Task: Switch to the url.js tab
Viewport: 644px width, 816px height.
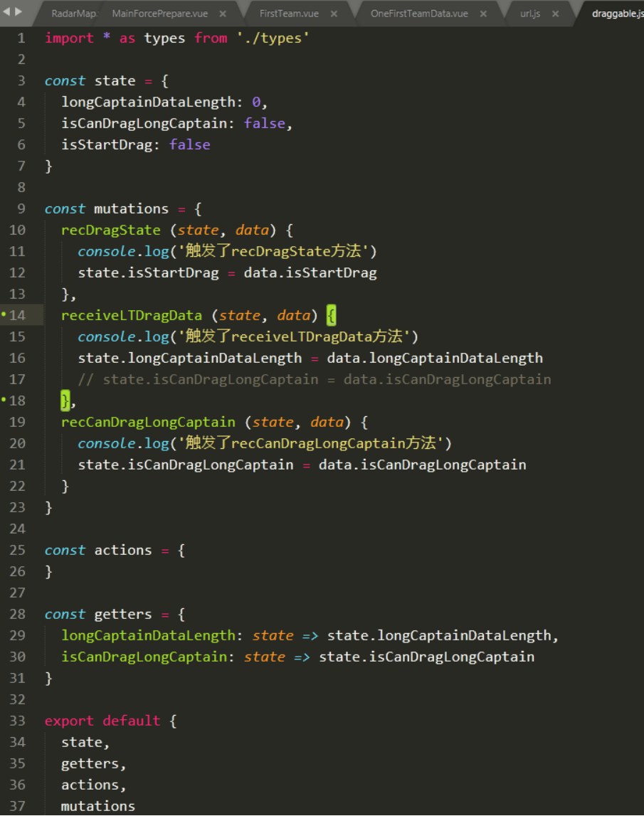Action: tap(530, 14)
